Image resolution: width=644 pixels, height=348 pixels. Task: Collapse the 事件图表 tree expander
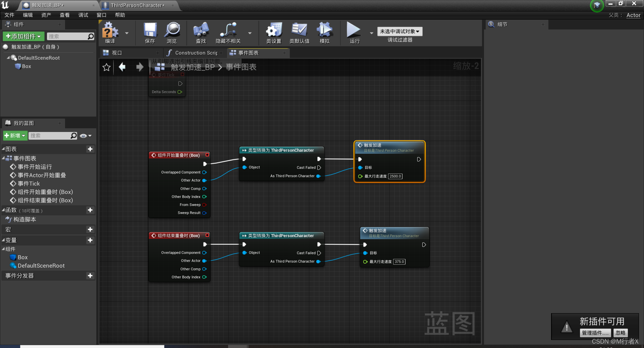tap(3, 158)
